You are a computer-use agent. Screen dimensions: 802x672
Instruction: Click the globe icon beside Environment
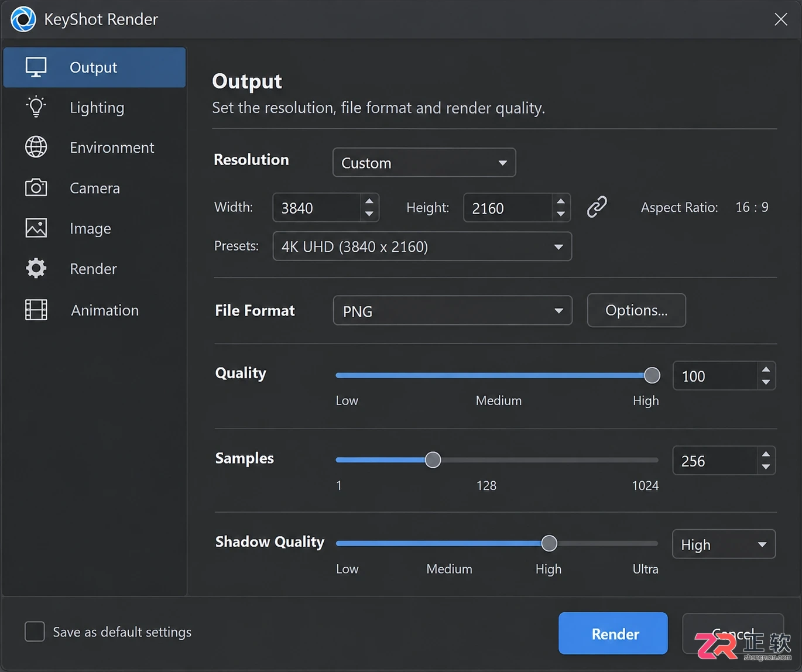[36, 147]
